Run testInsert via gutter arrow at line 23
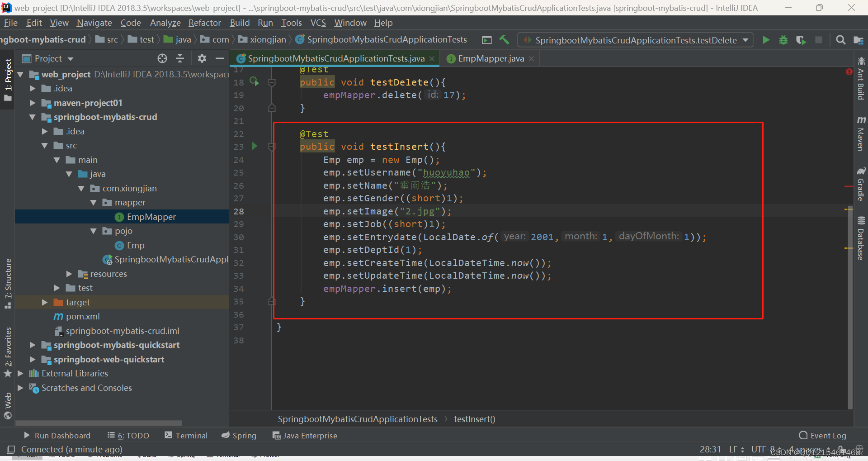The width and height of the screenshot is (868, 461). pyautogui.click(x=254, y=146)
